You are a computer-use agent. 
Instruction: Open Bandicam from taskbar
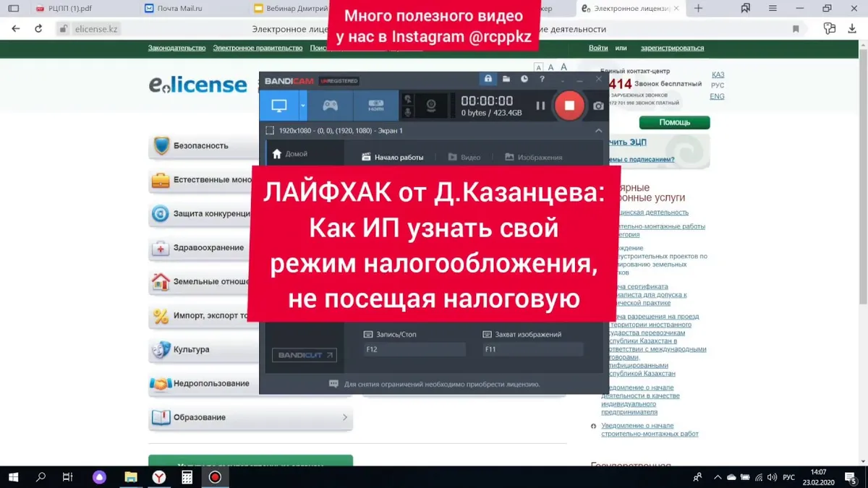coord(215,477)
